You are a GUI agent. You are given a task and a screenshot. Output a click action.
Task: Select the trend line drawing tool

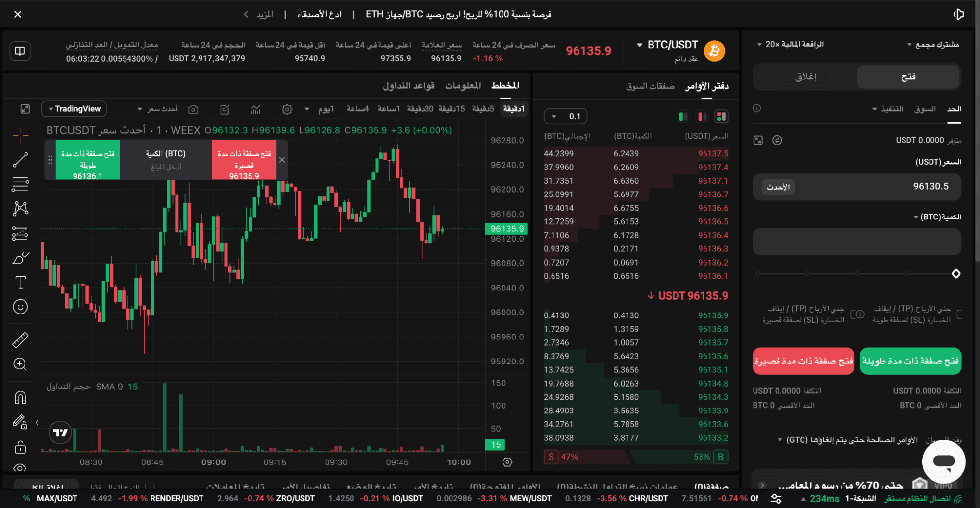20,160
